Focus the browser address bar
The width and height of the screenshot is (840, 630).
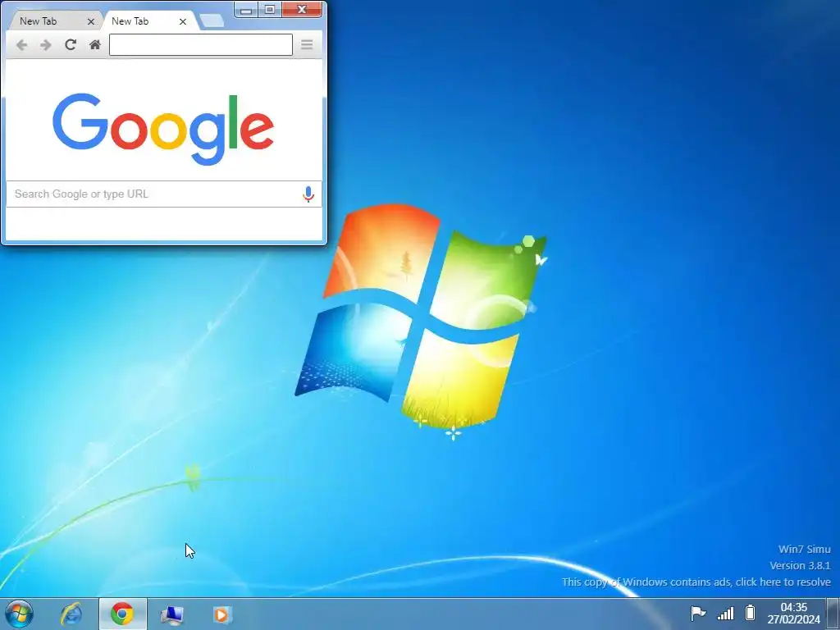(201, 44)
